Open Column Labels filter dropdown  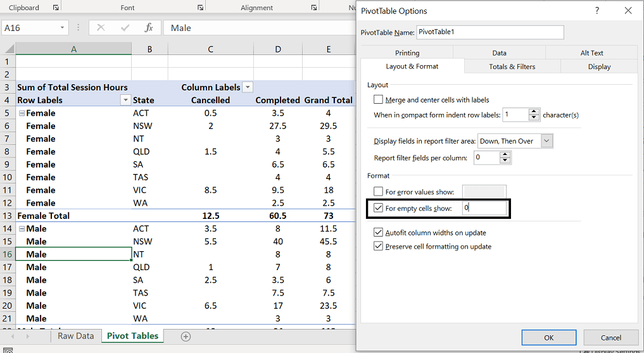(x=248, y=87)
